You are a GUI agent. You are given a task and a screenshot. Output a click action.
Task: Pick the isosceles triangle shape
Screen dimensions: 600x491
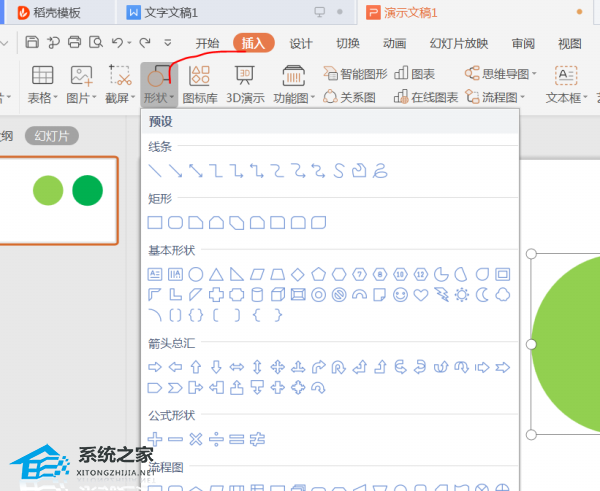[216, 274]
